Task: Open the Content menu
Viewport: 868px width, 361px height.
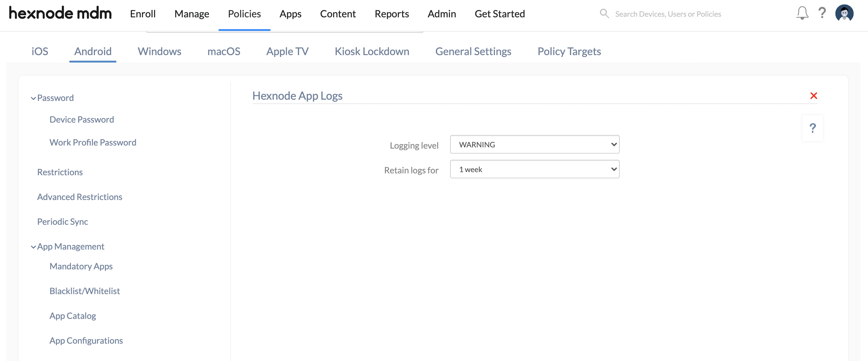Action: [338, 14]
